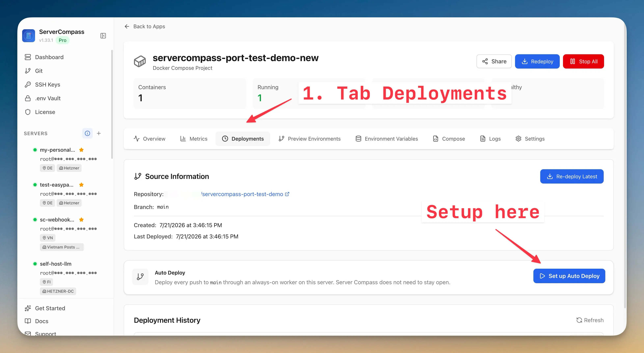Image resolution: width=644 pixels, height=353 pixels.
Task: Open servercompass-port-test-demo repository link
Action: point(242,194)
